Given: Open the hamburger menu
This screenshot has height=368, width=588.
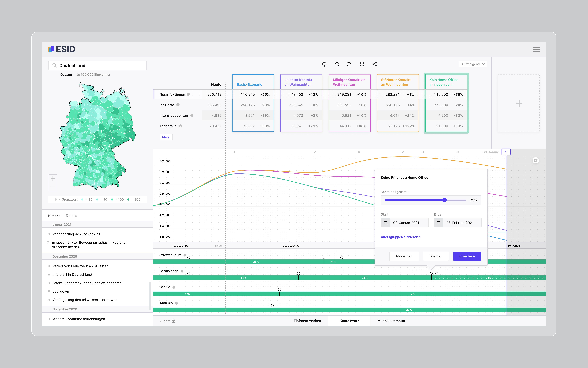Looking at the screenshot, I should [536, 49].
